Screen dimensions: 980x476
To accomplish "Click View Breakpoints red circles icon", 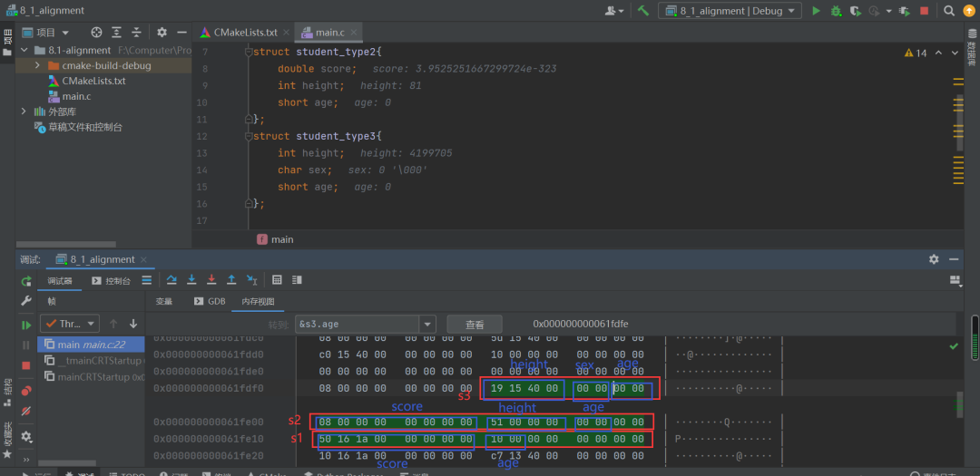I will point(26,391).
